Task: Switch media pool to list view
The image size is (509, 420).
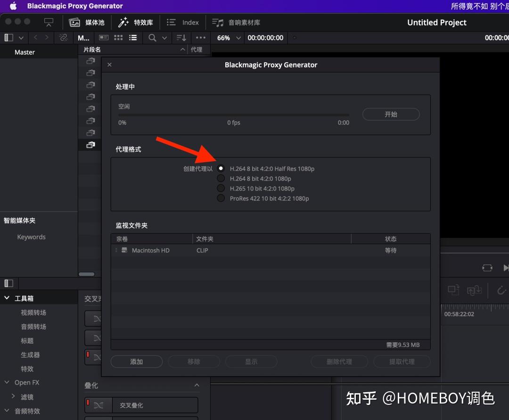Action: [133, 38]
